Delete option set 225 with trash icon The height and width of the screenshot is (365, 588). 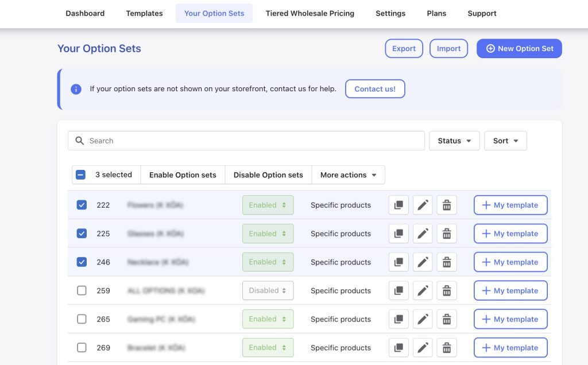pyautogui.click(x=447, y=234)
